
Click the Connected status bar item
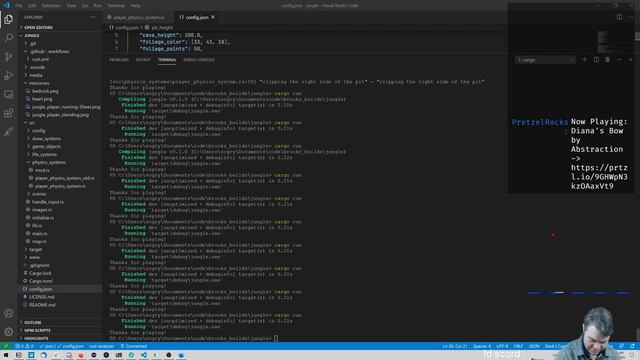pos(133,346)
